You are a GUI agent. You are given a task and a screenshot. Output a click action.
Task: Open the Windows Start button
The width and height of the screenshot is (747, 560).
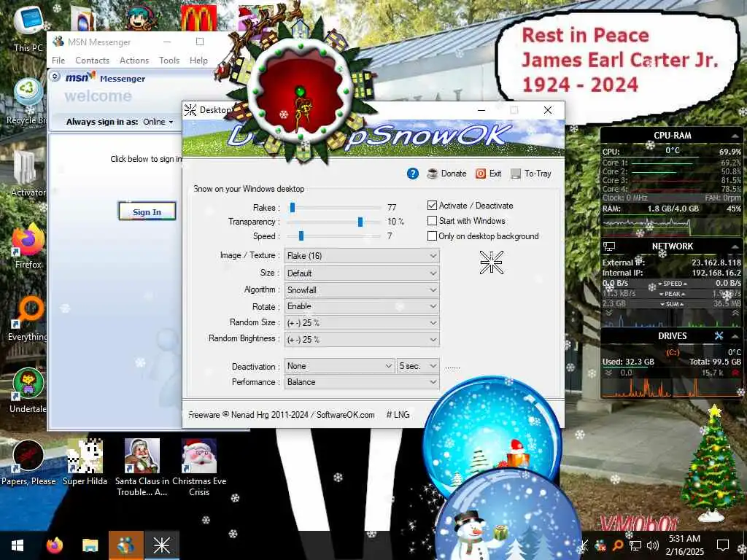tap(18, 545)
